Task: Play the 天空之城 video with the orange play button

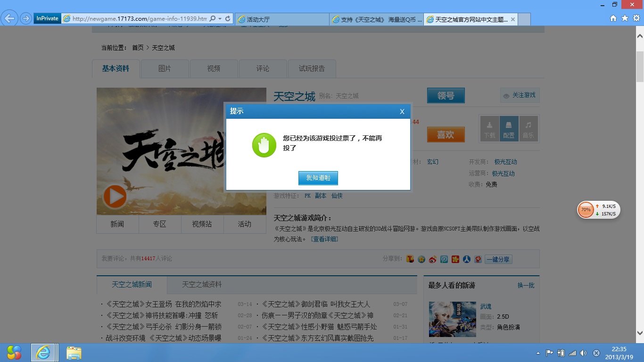Action: click(115, 197)
